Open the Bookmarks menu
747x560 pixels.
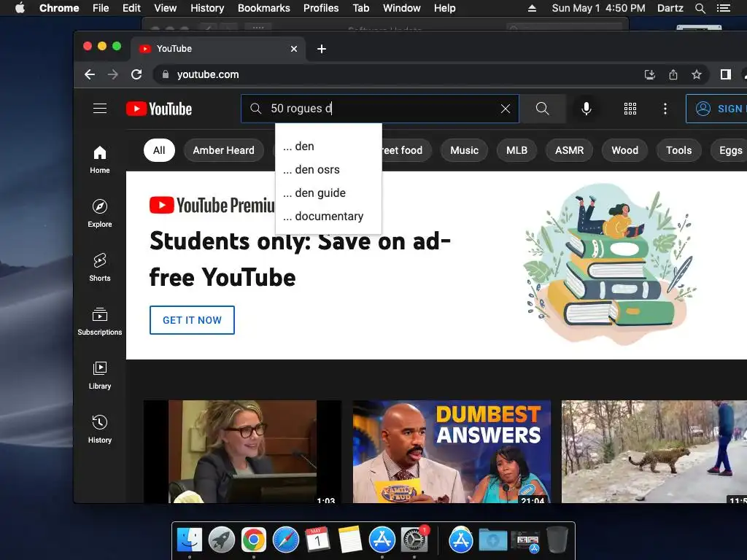[264, 8]
